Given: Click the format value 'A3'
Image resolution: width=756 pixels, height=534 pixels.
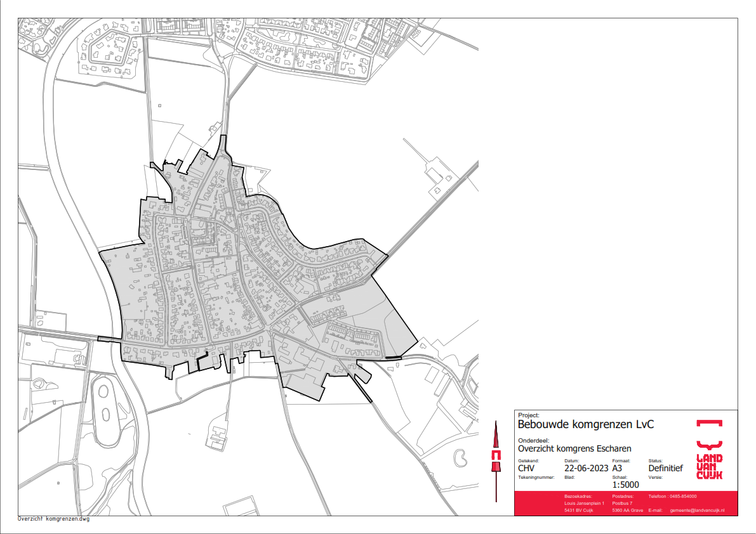Looking at the screenshot, I should point(618,469).
